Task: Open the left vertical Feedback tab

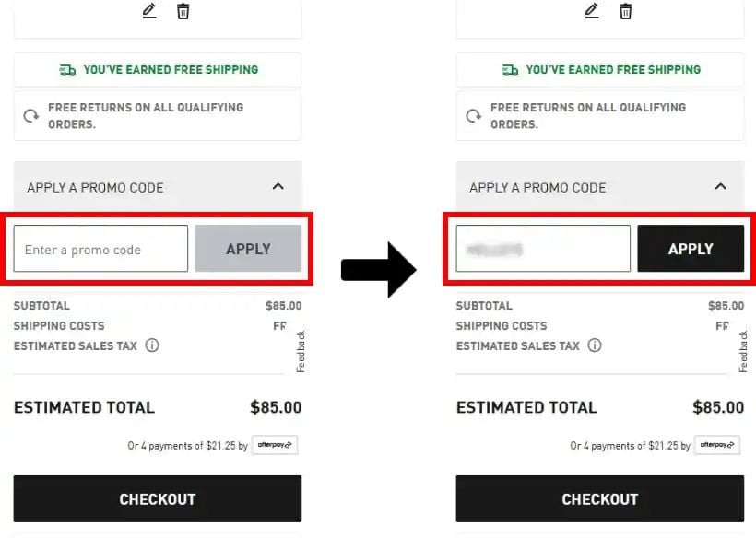Action: (301, 352)
